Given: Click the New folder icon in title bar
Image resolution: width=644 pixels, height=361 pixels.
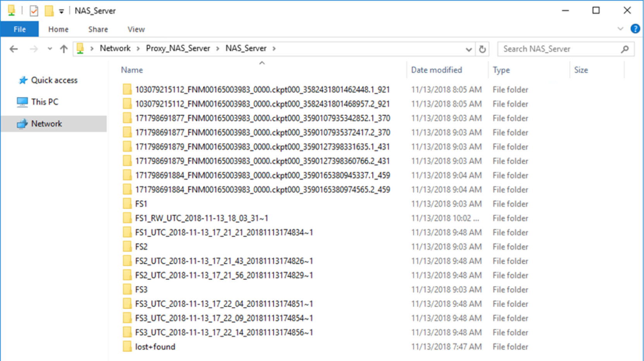Looking at the screenshot, I should (x=49, y=11).
